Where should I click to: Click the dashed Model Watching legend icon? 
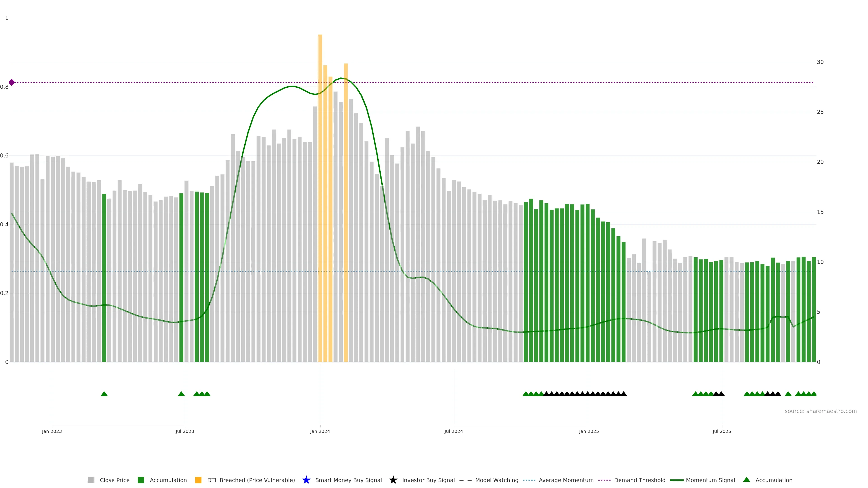(465, 480)
